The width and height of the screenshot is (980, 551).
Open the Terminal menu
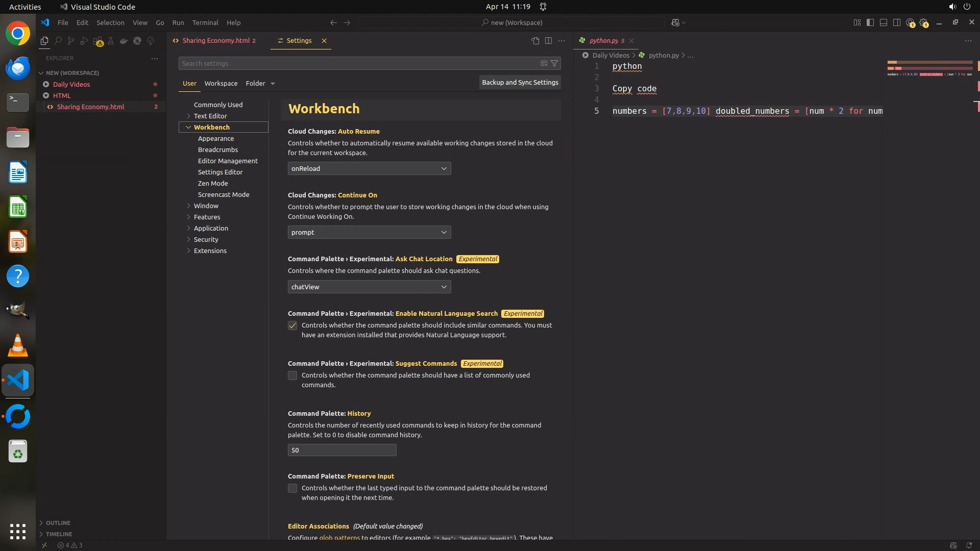tap(205, 22)
